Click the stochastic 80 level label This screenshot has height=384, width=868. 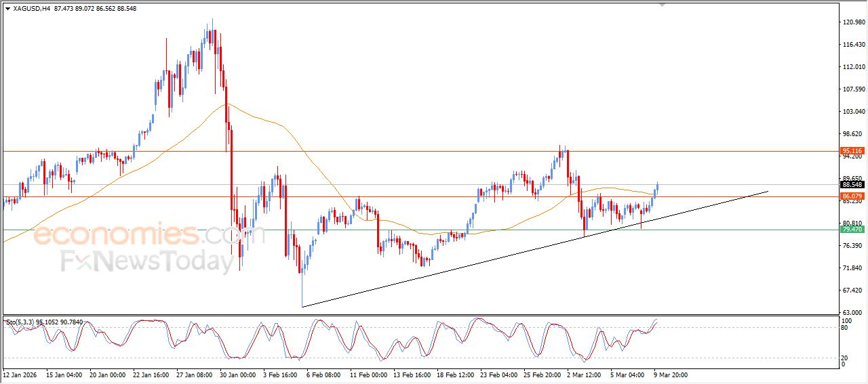(845, 328)
